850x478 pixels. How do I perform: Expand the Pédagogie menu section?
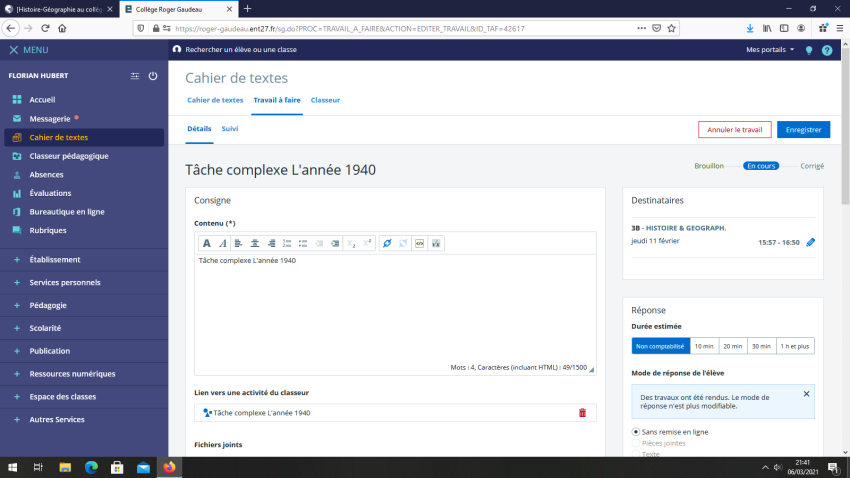pyautogui.click(x=48, y=305)
